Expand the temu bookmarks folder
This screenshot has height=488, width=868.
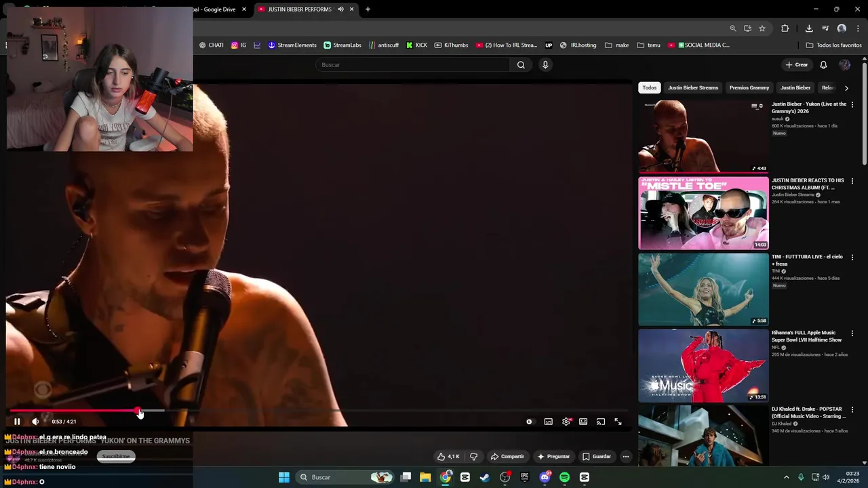649,45
